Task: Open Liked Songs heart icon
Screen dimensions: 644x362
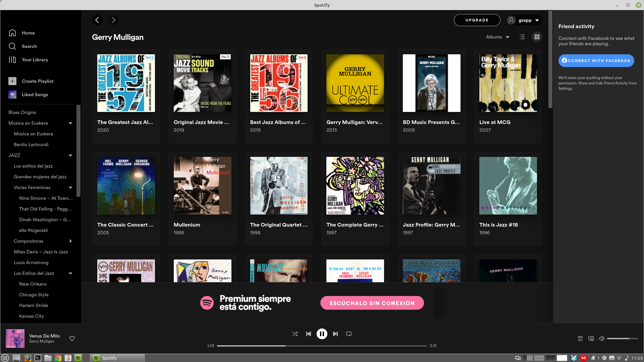Action: [12, 95]
